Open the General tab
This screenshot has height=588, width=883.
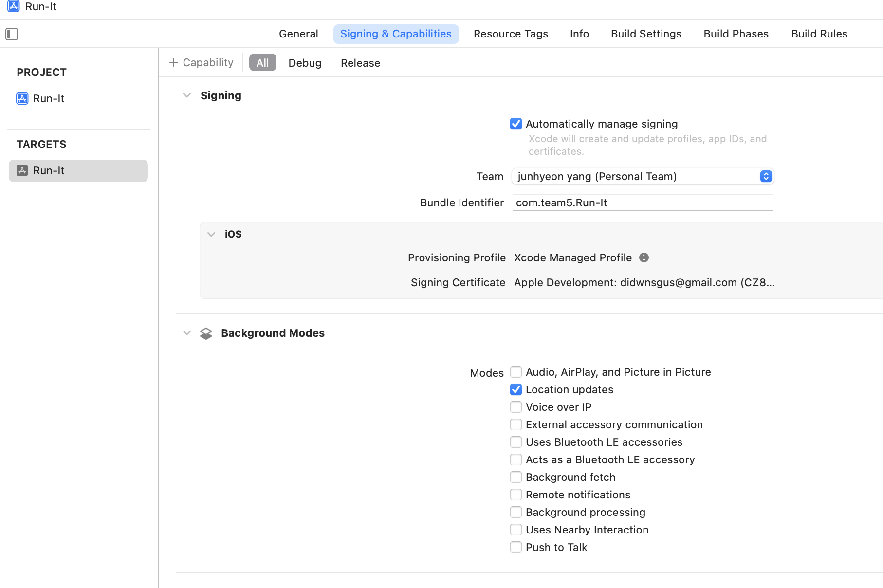[x=298, y=34]
